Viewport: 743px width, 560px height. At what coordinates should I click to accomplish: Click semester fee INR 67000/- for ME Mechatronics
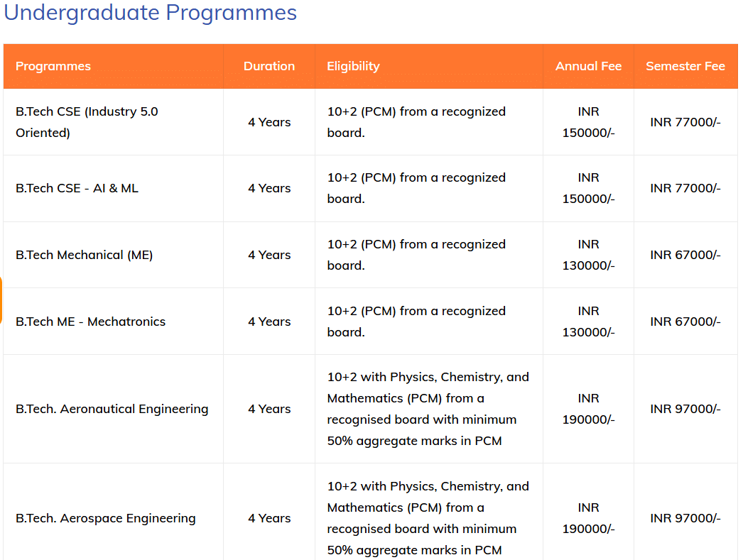(685, 322)
